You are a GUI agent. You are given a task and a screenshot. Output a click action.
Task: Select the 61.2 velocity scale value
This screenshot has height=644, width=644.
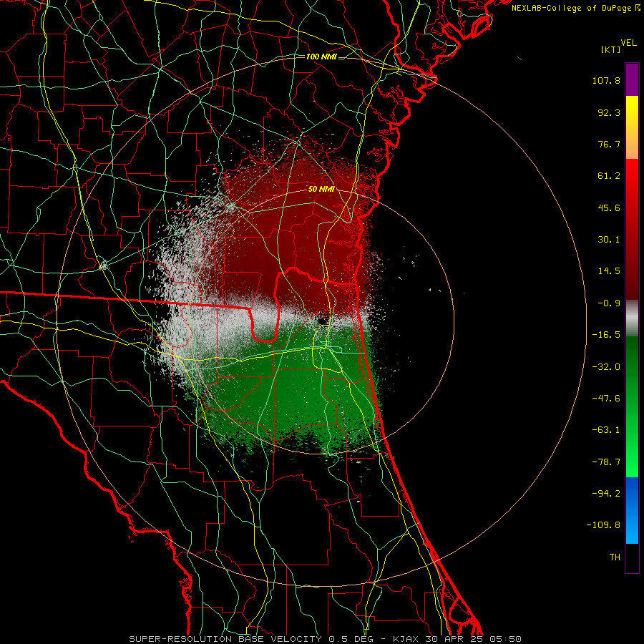[609, 176]
